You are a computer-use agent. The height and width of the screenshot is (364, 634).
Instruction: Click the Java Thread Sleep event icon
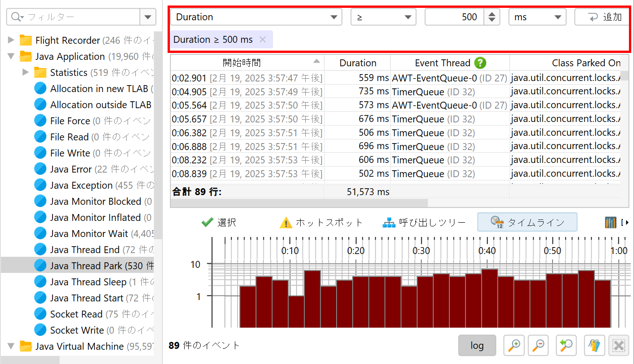click(41, 282)
